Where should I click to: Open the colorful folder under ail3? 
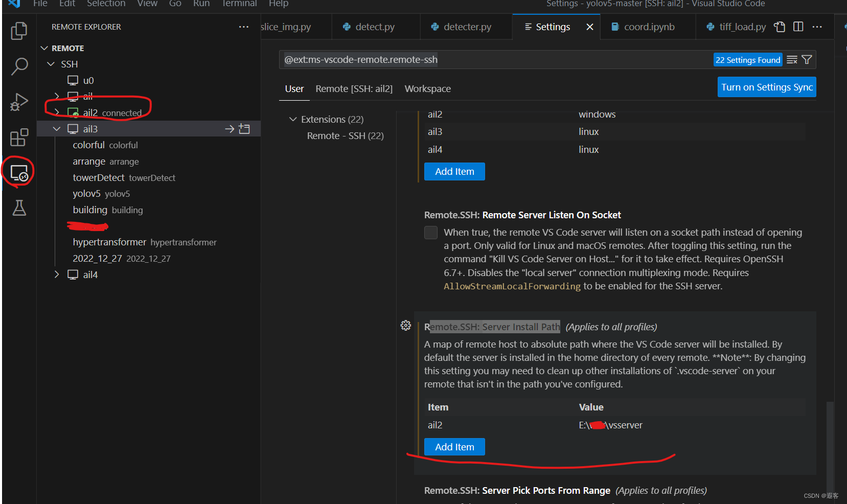pyautogui.click(x=105, y=145)
